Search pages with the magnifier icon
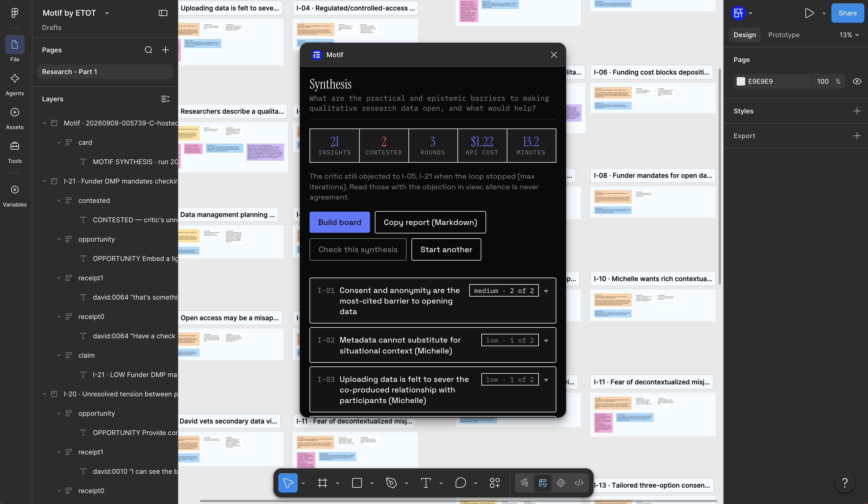868x504 pixels. point(148,50)
